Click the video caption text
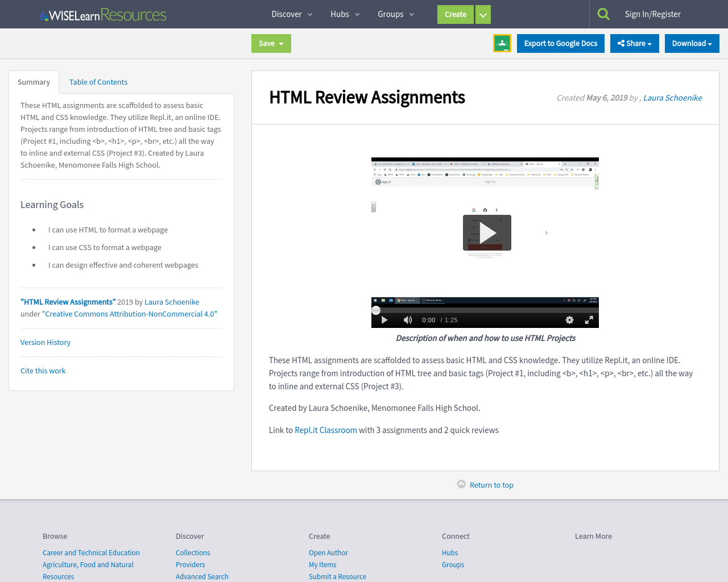The height and width of the screenshot is (582, 728). 486,338
